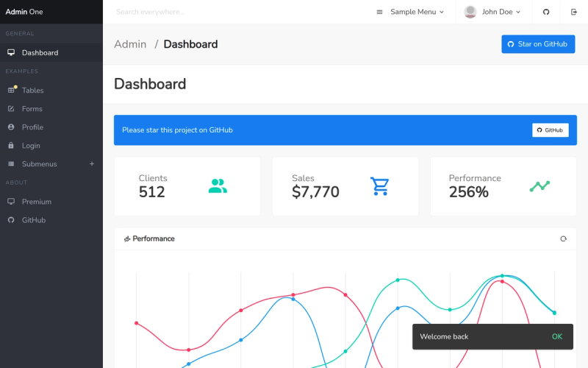Click the Profile person icon in sidebar
Screen dimensions: 588x368
point(11,127)
